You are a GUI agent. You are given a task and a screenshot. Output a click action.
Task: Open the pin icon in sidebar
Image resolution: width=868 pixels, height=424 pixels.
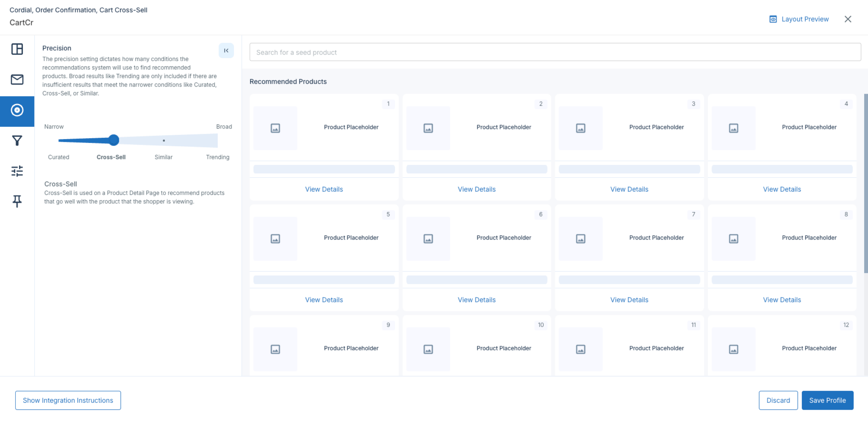click(x=17, y=201)
